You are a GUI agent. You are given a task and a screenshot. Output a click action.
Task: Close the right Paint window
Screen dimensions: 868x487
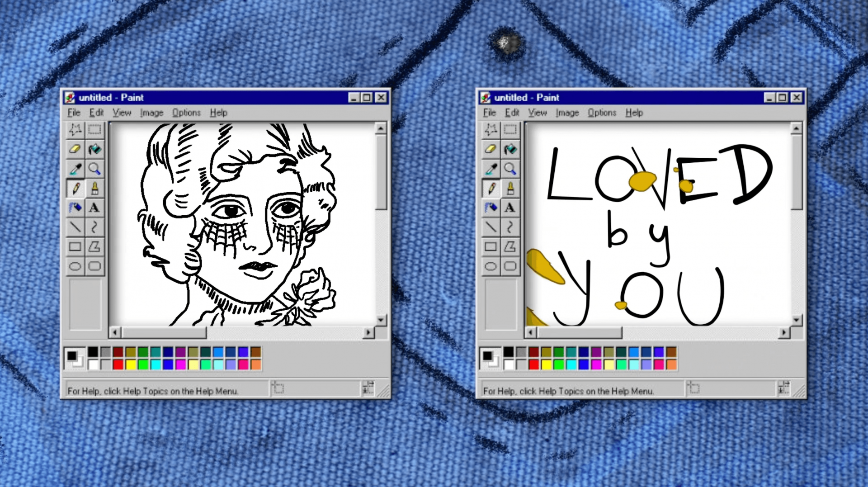pos(797,98)
